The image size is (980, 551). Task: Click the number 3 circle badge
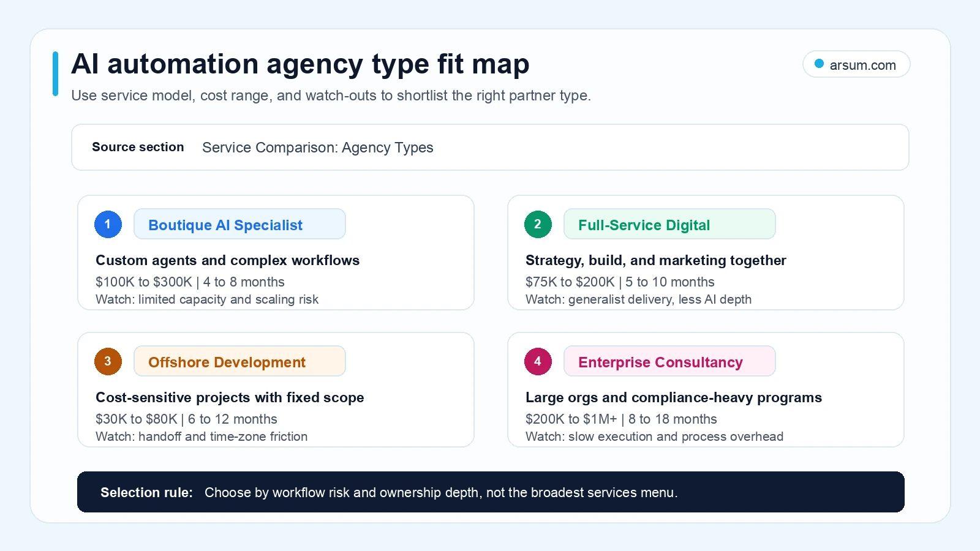pos(108,361)
